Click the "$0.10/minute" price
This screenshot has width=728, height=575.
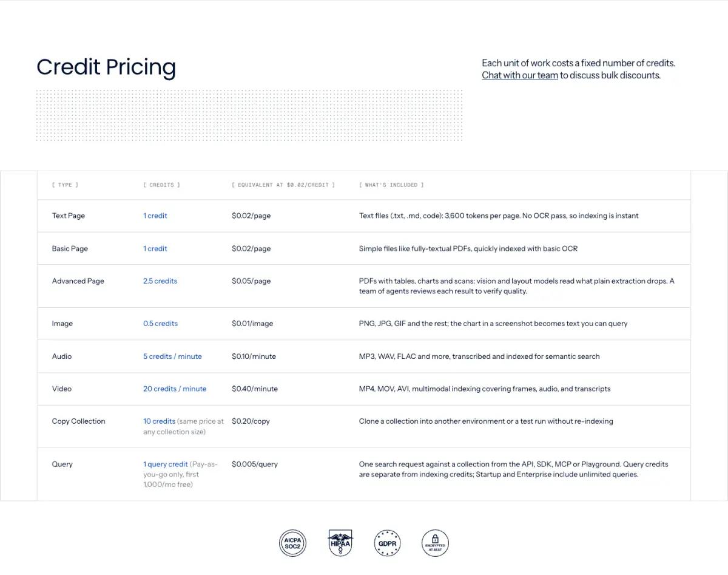tap(254, 356)
